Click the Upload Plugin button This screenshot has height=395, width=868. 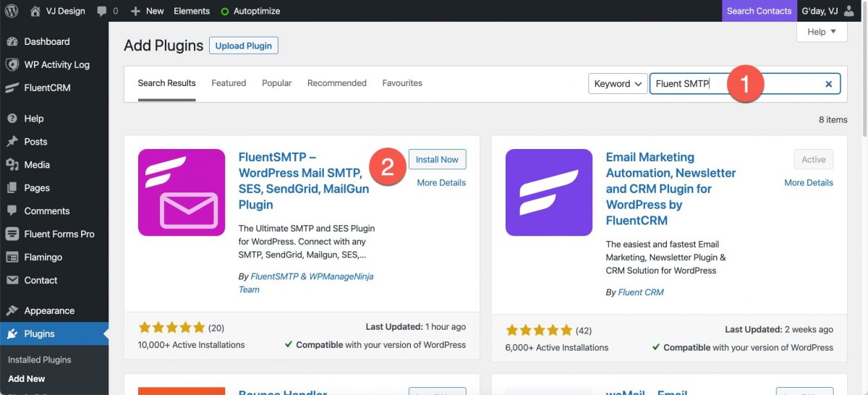[x=244, y=46]
